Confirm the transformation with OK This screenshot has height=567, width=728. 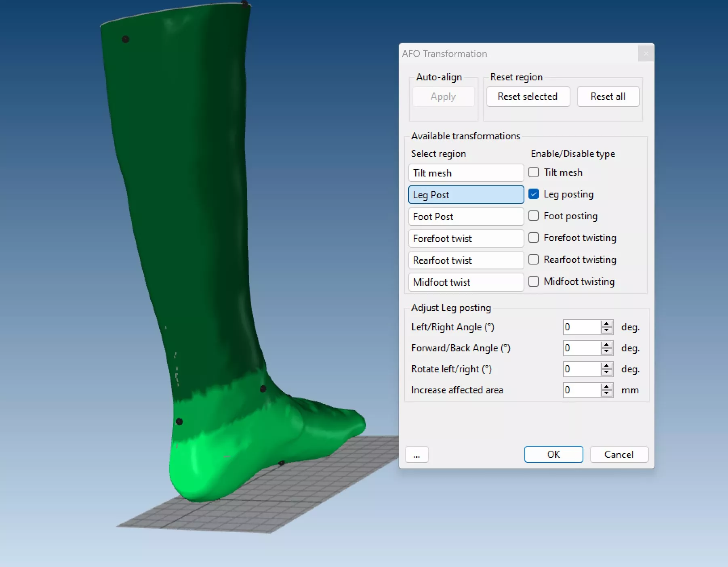point(553,454)
